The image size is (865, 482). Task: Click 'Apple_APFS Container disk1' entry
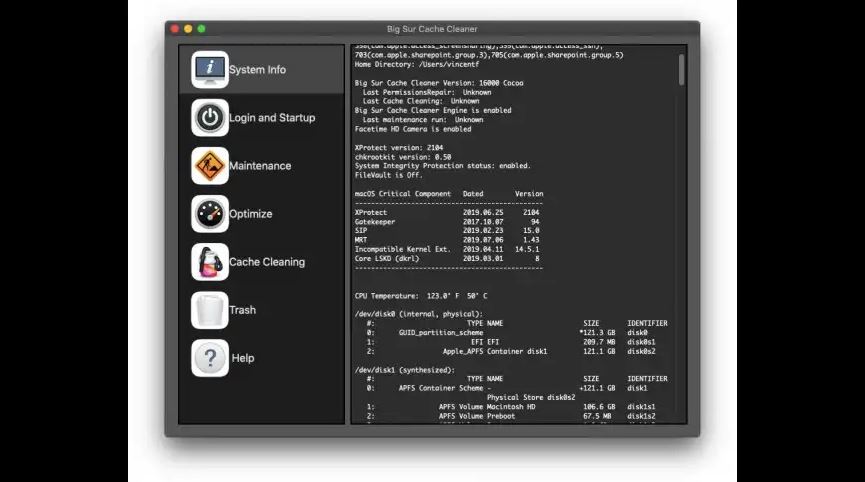pos(495,351)
